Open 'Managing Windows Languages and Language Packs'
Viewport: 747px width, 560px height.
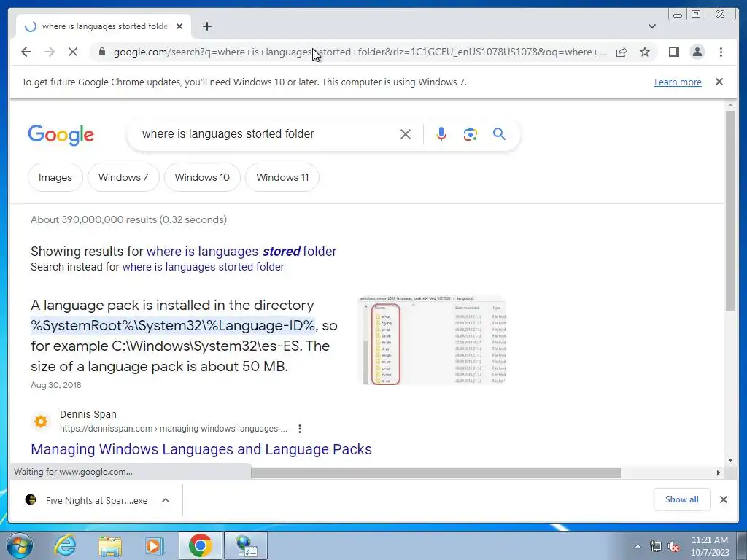(x=201, y=449)
